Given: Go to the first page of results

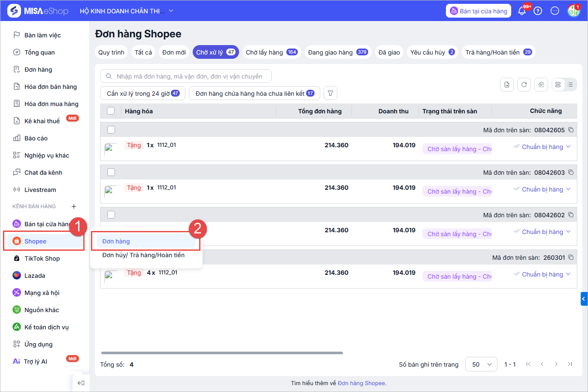Looking at the screenshot, I should click(x=528, y=364).
